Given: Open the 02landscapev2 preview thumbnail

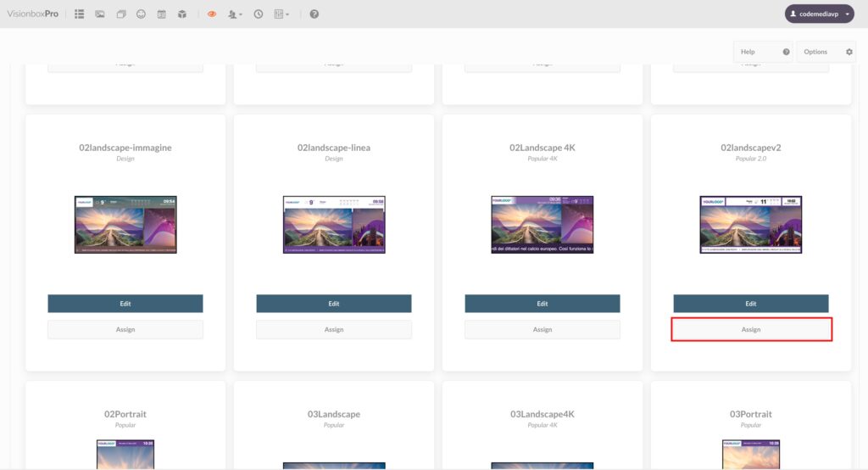Looking at the screenshot, I should tap(751, 225).
